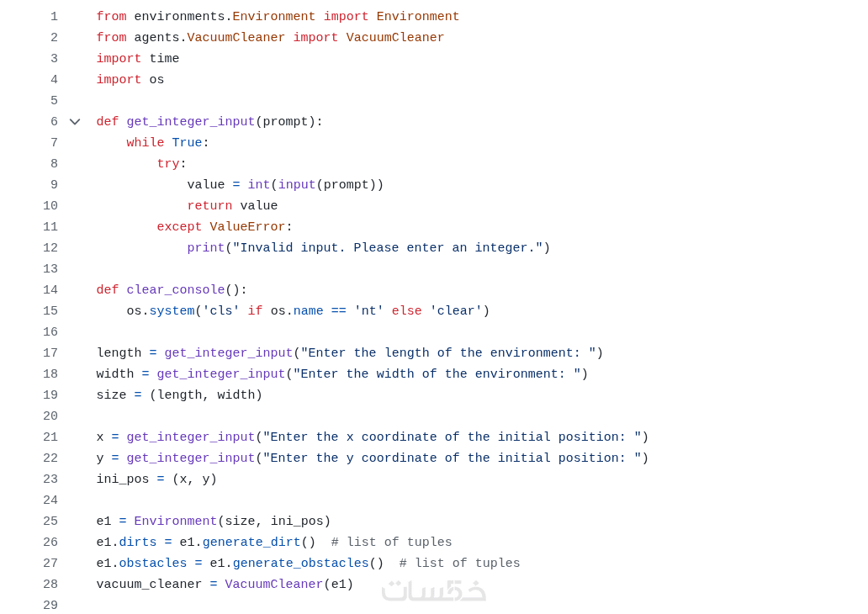Click the generate_obstacles method call
Screen dimensions: 868x614
pos(300,564)
